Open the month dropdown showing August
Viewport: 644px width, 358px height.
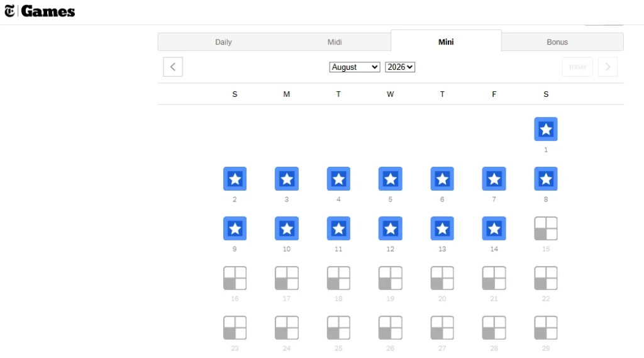[x=355, y=67]
